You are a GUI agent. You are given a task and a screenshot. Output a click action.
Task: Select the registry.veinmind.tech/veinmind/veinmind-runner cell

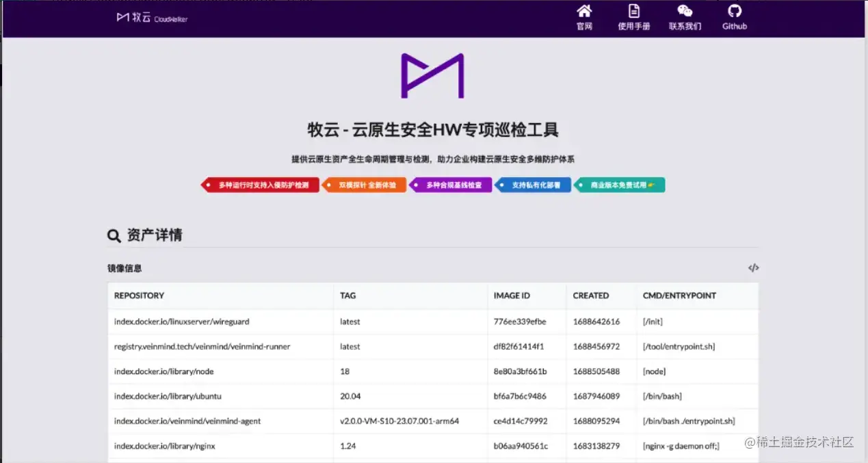[x=220, y=347]
